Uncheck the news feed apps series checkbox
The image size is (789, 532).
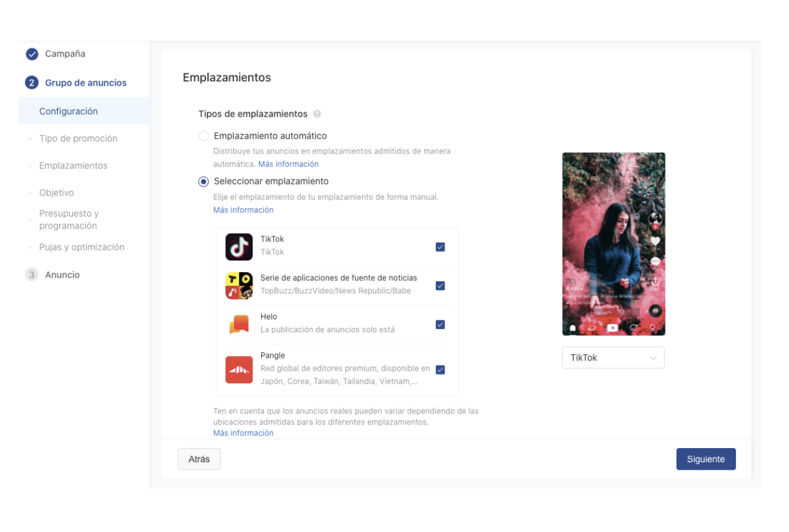[440, 286]
